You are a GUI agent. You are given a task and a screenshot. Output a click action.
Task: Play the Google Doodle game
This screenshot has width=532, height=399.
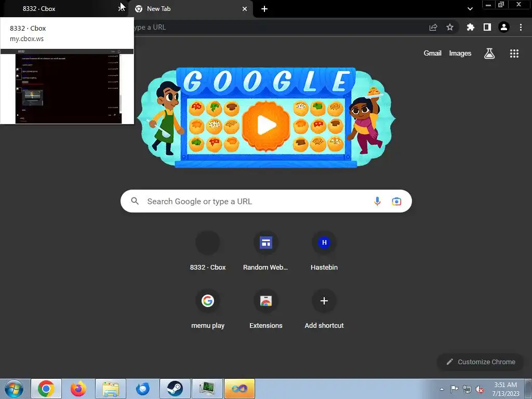pos(266,125)
